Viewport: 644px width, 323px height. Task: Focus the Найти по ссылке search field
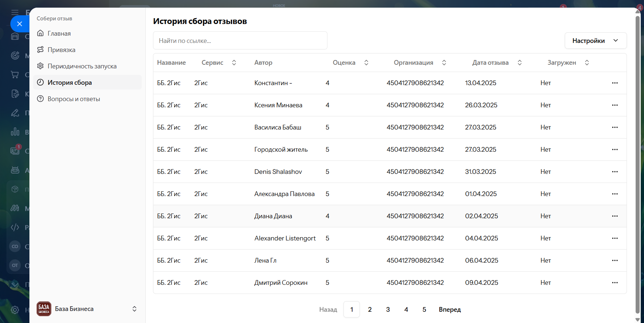240,40
